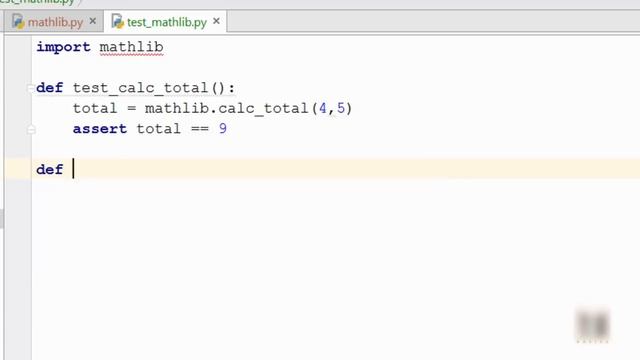Click the number 5 argument

tap(341, 109)
